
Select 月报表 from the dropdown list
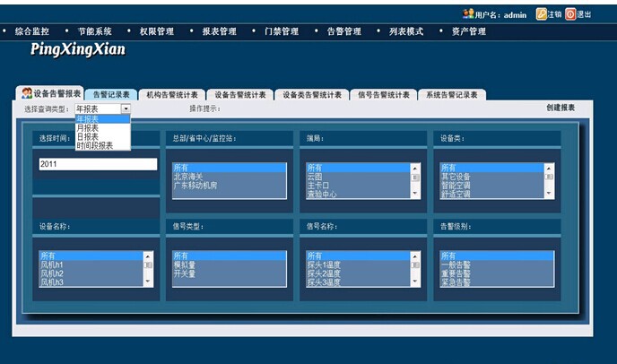tap(88, 127)
